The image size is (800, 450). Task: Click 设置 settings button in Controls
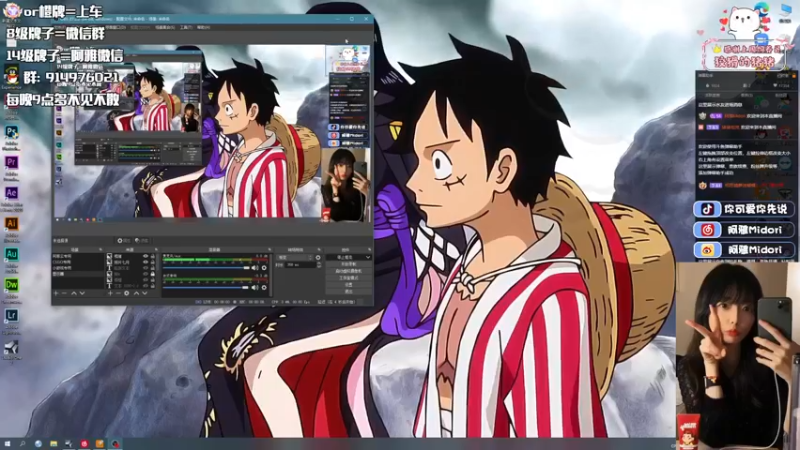pos(348,285)
